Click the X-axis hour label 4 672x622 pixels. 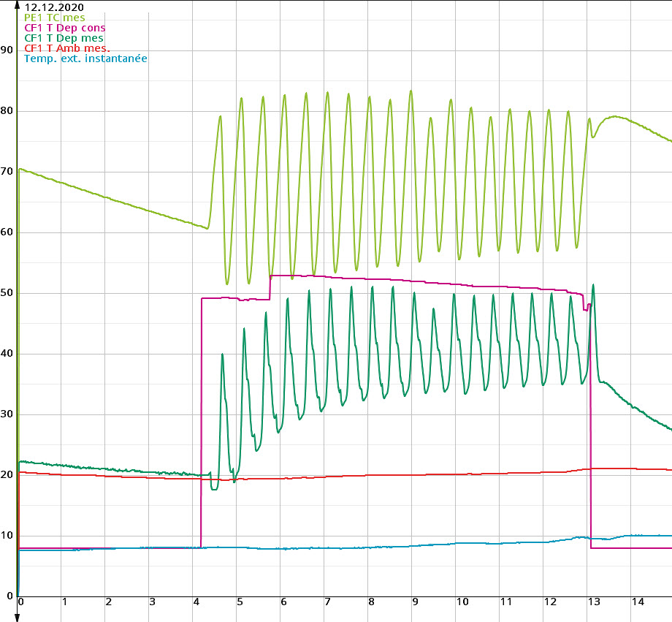point(196,602)
